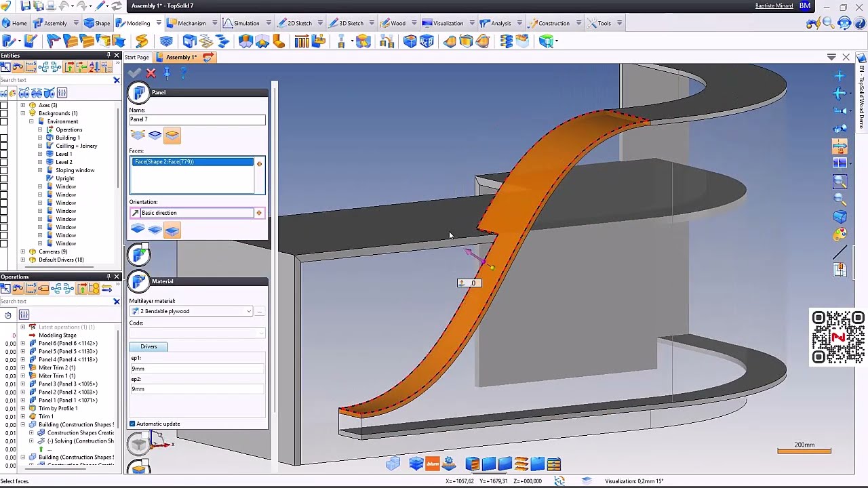The height and width of the screenshot is (488, 868).
Task: Select Face(Shape 2:Face(779)) in the Faces list
Action: (193, 162)
